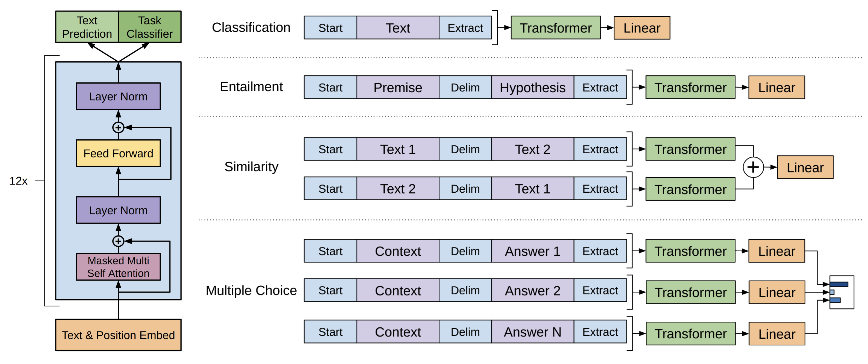Image resolution: width=868 pixels, height=364 pixels.
Task: Select the Feed Forward block
Action: coord(118,153)
